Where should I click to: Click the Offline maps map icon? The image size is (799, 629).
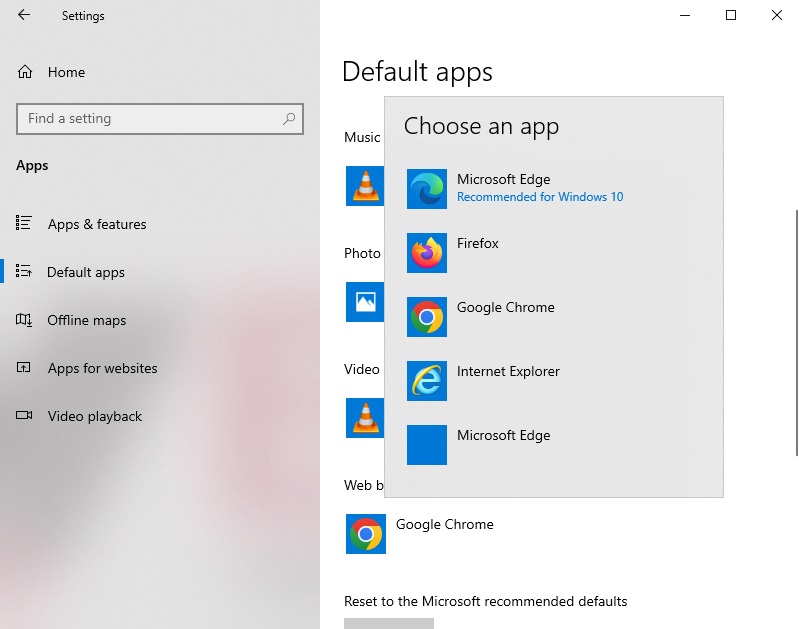(23, 320)
